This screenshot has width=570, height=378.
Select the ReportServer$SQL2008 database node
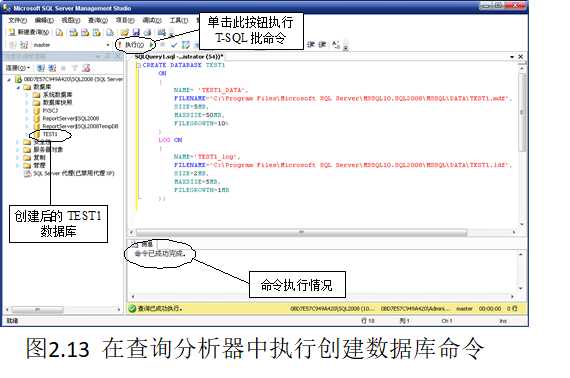71,118
